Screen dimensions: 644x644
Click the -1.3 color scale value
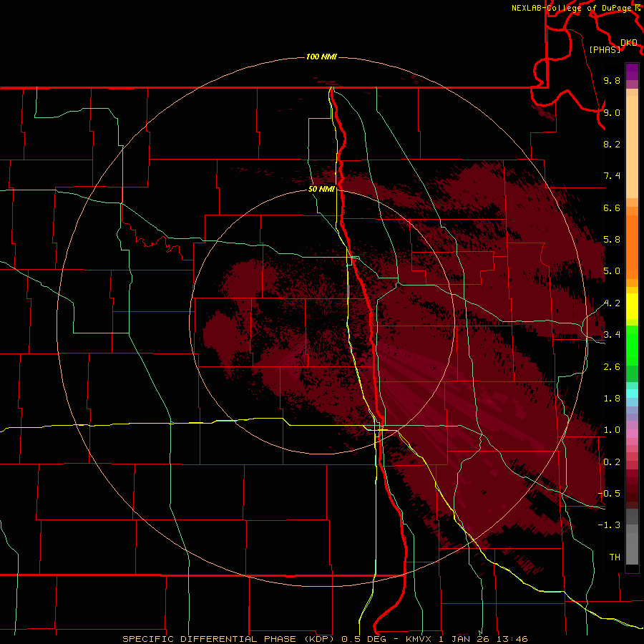609,525
